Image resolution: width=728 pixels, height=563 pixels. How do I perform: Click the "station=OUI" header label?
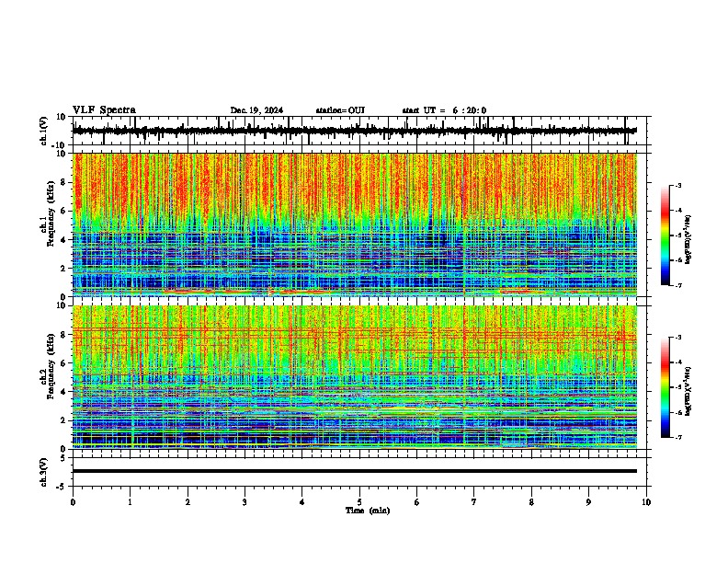[x=340, y=110]
